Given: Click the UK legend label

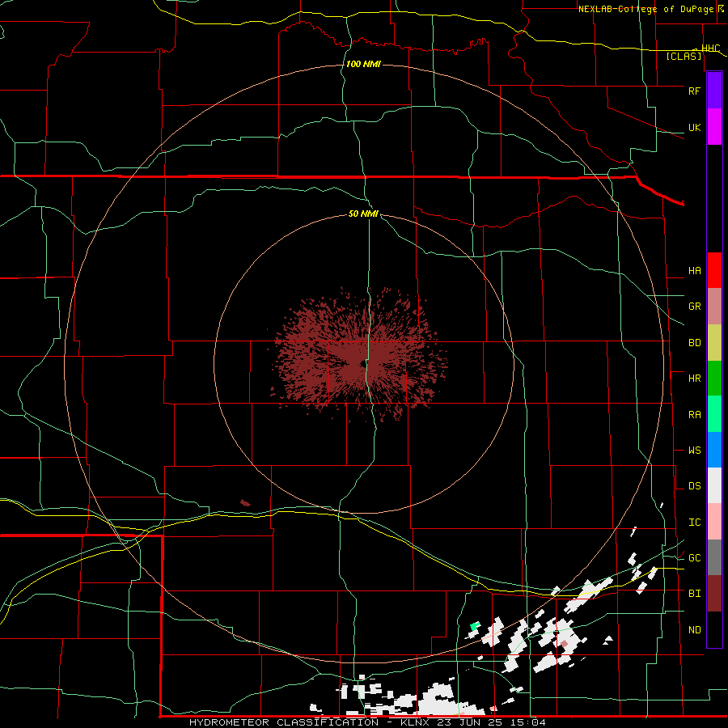Looking at the screenshot, I should [695, 128].
